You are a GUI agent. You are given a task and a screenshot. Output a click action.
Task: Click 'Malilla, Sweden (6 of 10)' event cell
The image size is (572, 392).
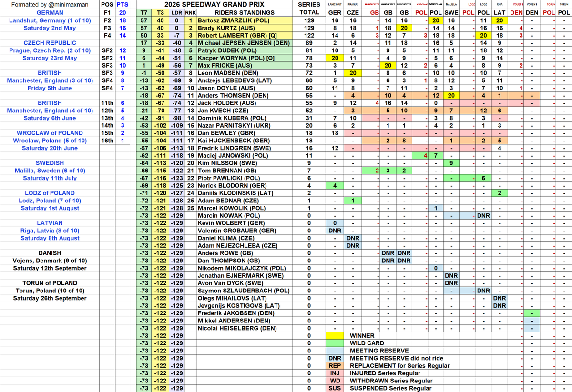(50, 171)
